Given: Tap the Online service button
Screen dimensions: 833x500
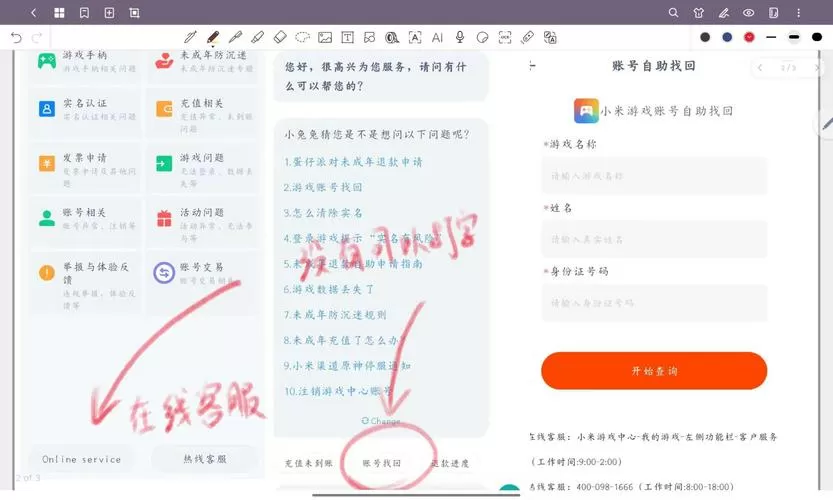Looking at the screenshot, I should (x=82, y=459).
